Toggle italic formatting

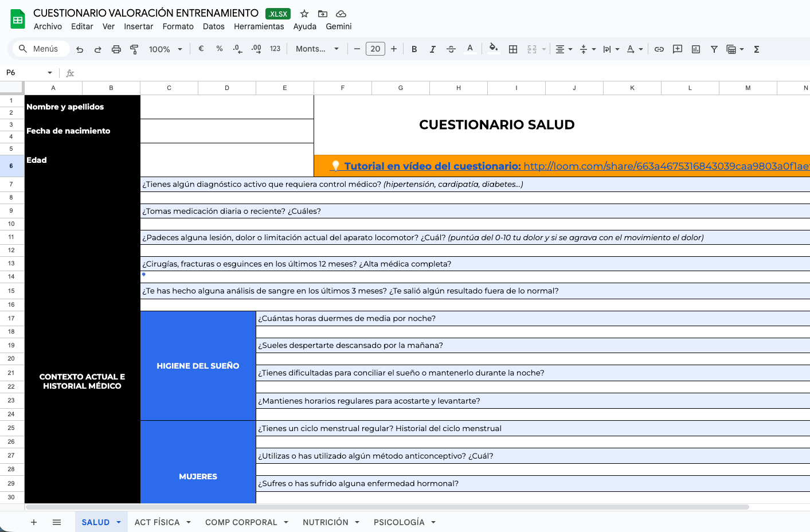click(432, 49)
